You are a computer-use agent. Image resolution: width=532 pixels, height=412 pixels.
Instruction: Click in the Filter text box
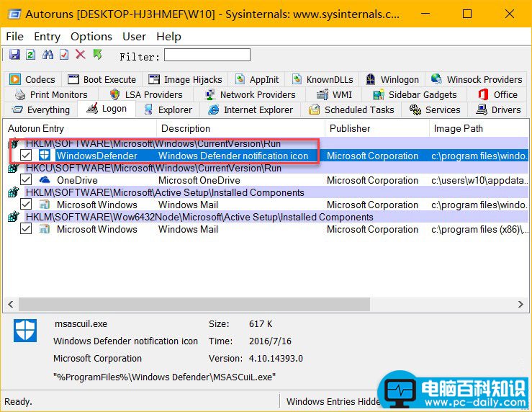[x=207, y=55]
